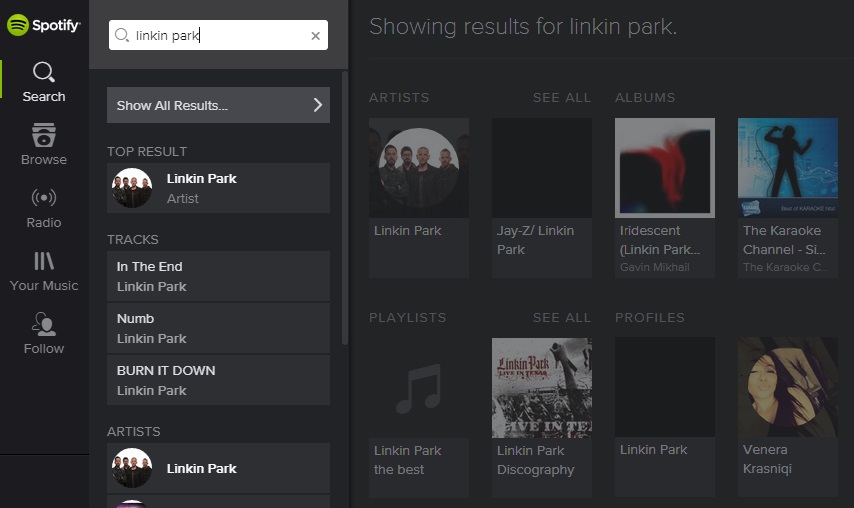Screen dimensions: 854x508
Task: Click See All next to Playlists
Action: click(x=562, y=317)
